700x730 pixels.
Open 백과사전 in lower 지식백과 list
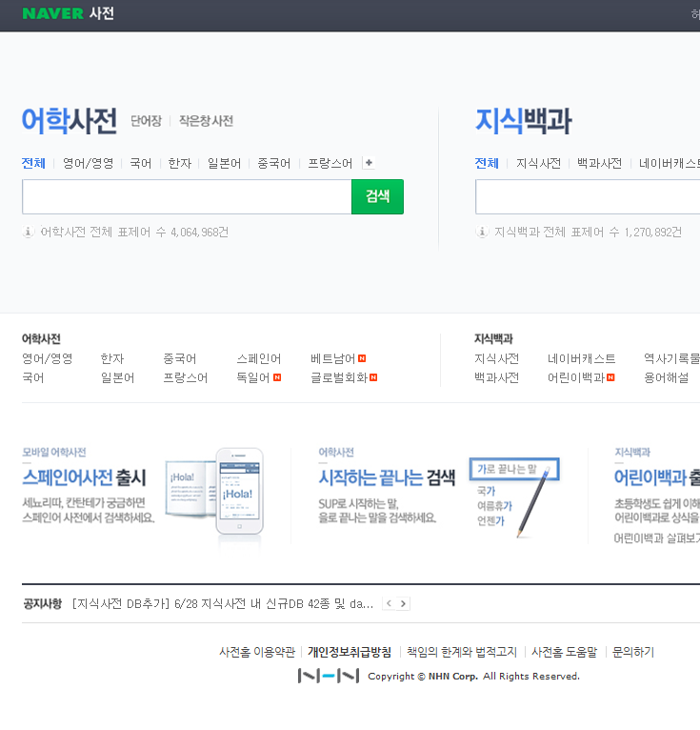(497, 377)
